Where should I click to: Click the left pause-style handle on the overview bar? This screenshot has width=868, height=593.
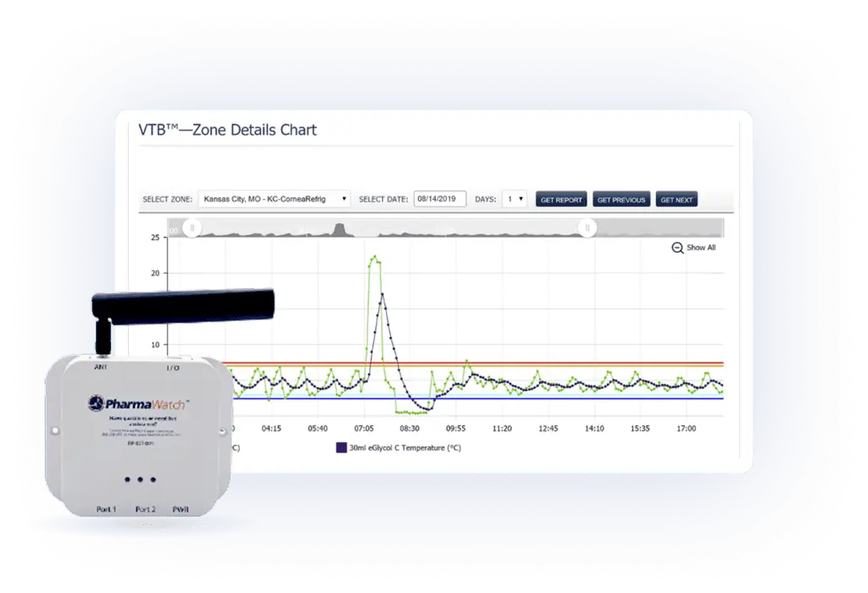(193, 227)
